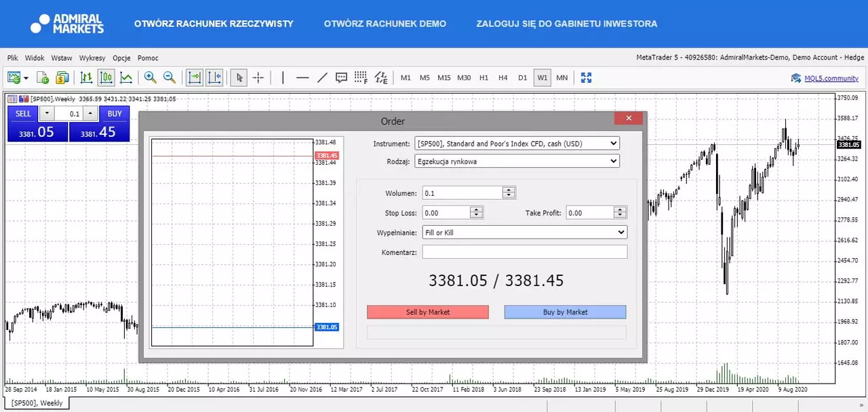Expand the Rodzaj execution type dropdown
Image resolution: width=868 pixels, height=412 pixels.
[517, 161]
